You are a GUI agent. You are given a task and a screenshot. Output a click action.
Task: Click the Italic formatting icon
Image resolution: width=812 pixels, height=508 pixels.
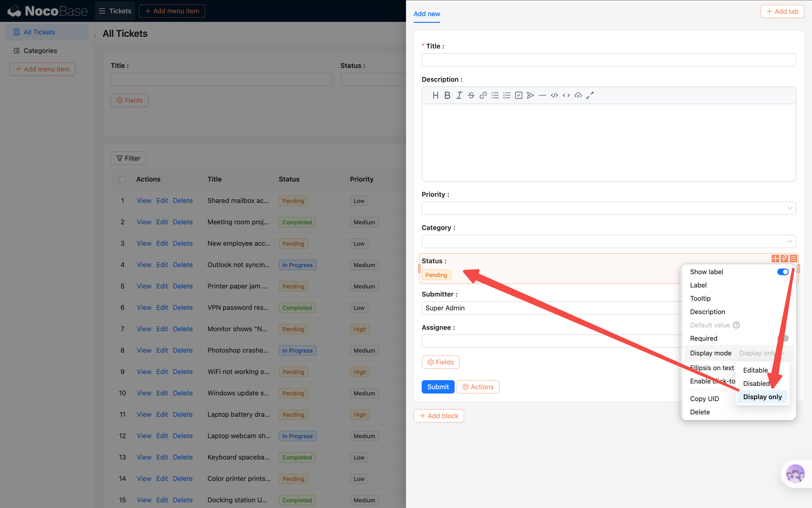(459, 96)
